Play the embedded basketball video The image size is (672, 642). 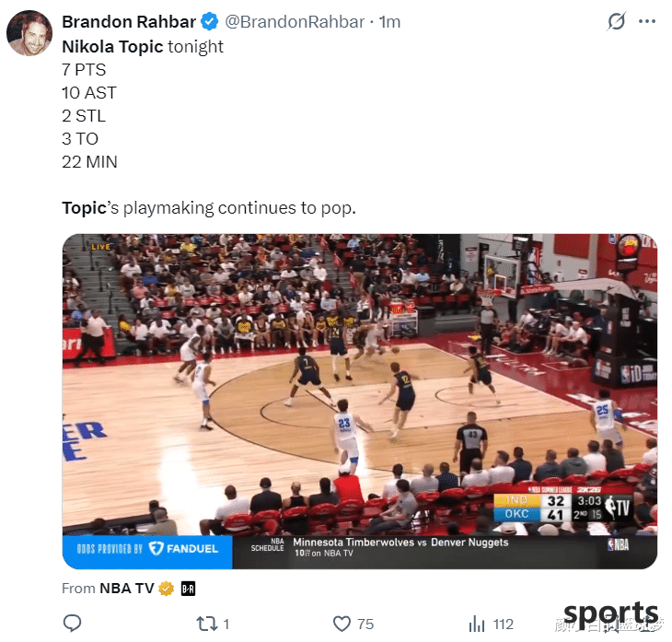point(360,402)
